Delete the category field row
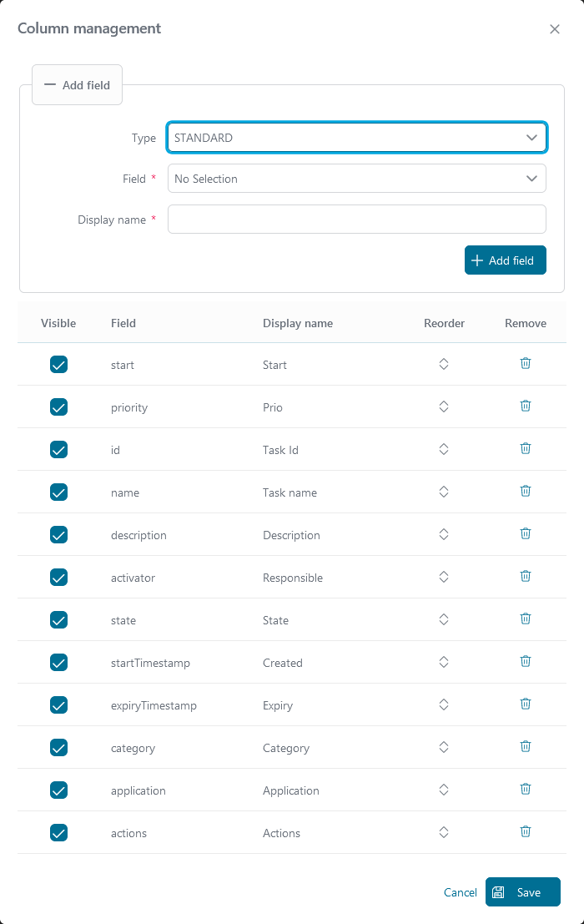The image size is (584, 924). pos(526,747)
